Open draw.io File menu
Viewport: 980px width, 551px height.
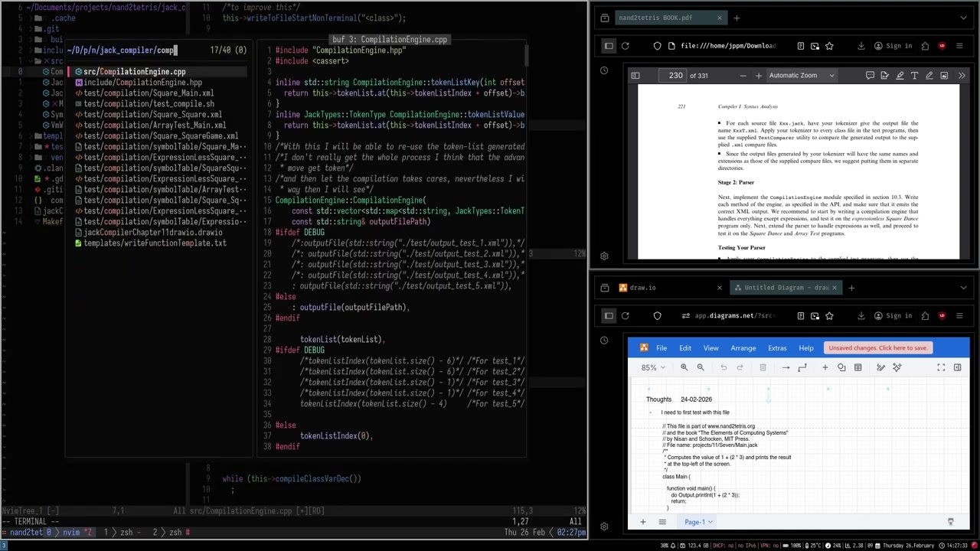point(661,348)
